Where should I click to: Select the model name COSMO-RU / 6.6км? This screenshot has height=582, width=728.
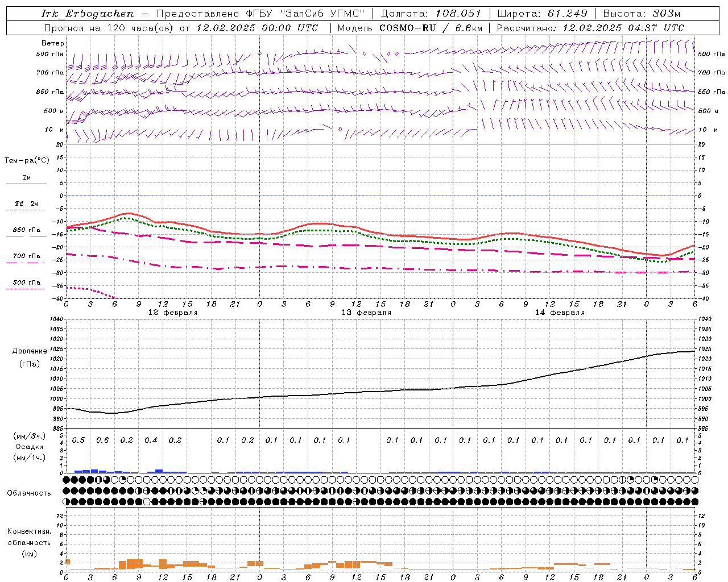tap(431, 28)
